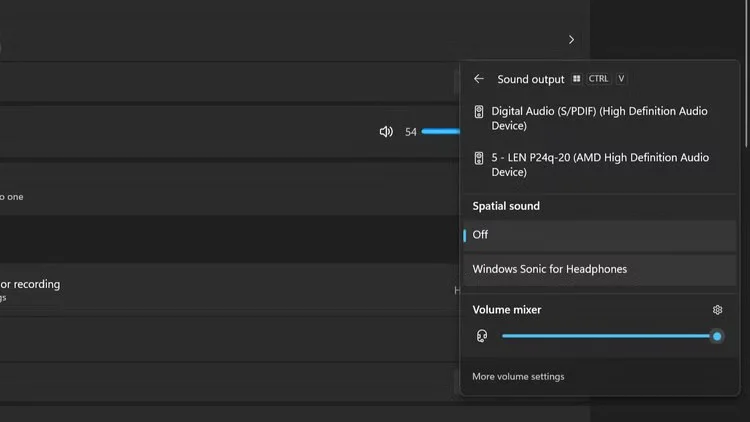This screenshot has height=422, width=750.
Task: Select 5 - LEN P24q-20 output device
Action: point(599,165)
